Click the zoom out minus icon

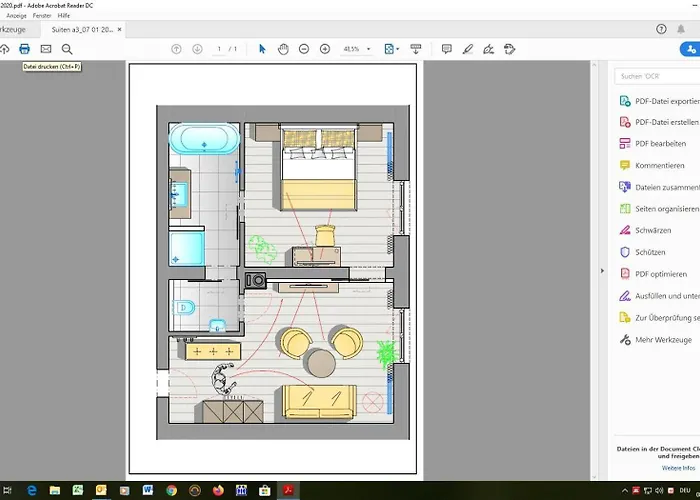tap(304, 48)
